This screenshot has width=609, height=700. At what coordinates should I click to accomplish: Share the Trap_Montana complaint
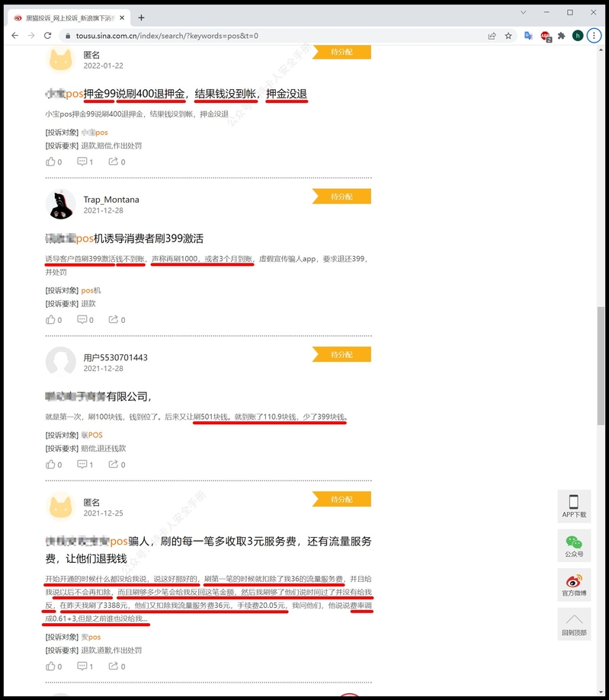point(117,320)
